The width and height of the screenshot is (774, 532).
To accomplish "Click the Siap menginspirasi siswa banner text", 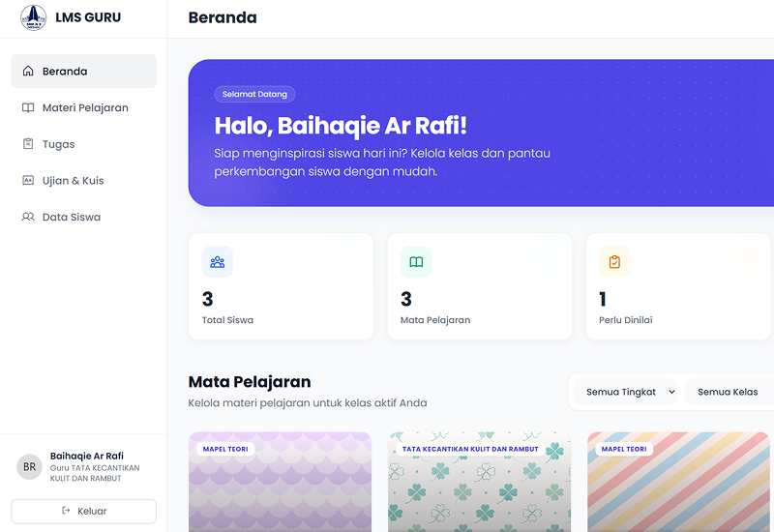I will click(382, 163).
